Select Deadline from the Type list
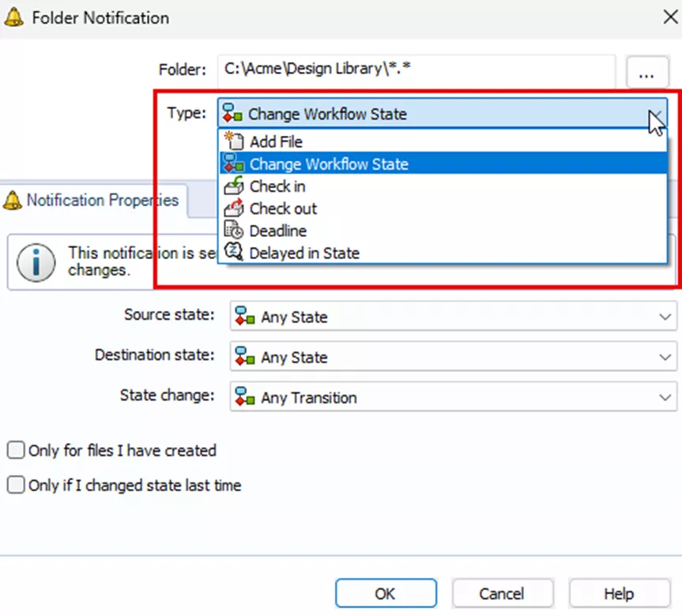This screenshot has width=682, height=616. point(443,231)
